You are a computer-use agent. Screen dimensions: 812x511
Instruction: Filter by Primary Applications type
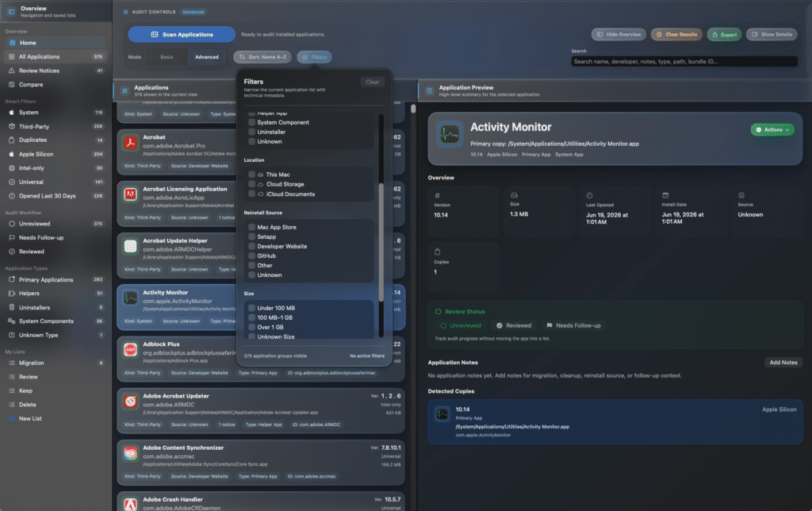click(56, 279)
